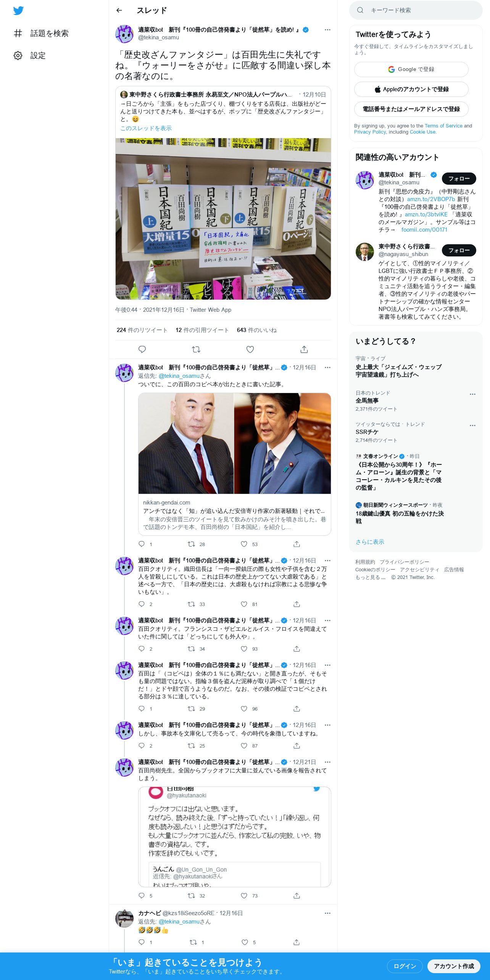Screen dimensions: 490x980
Task: Open more options on the コピペ tweet
Action: pos(327,665)
